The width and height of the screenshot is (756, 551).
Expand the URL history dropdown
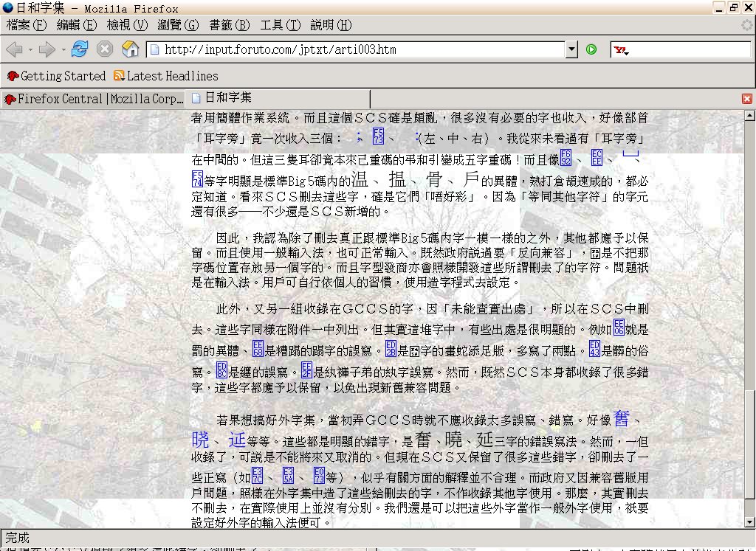click(x=571, y=50)
